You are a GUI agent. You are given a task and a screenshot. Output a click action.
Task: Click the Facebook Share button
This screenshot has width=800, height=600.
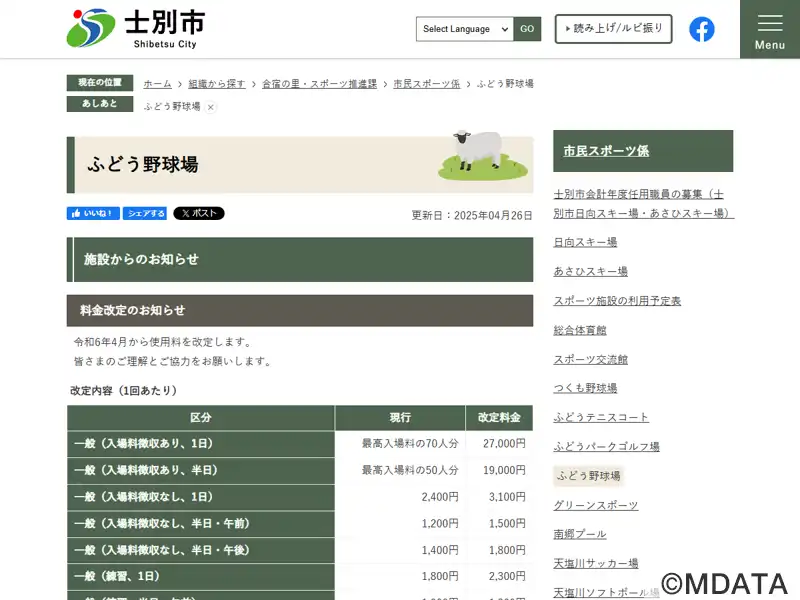click(x=146, y=213)
